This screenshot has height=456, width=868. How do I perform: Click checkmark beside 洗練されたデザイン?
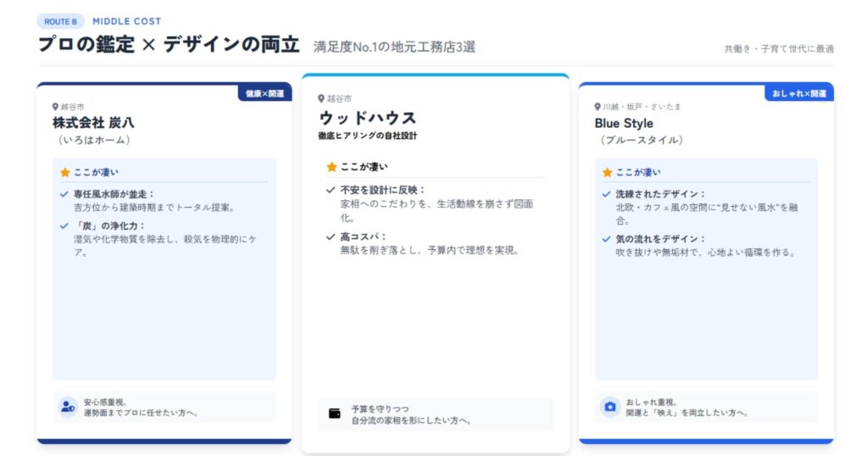click(x=606, y=194)
